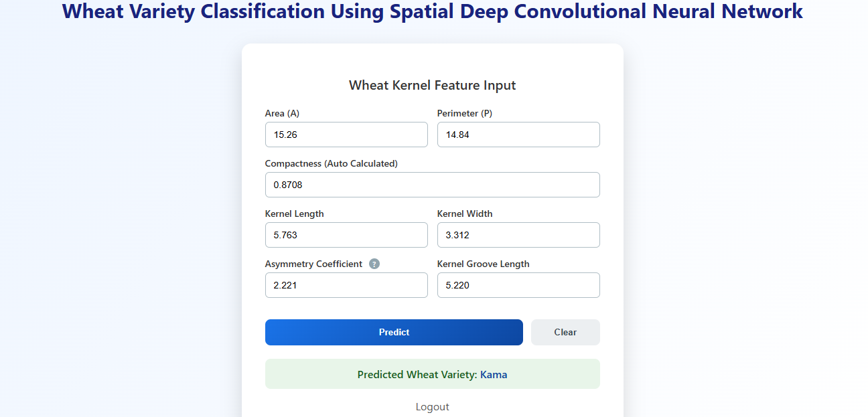
Task: Click the blue Predict button
Action: (x=394, y=332)
